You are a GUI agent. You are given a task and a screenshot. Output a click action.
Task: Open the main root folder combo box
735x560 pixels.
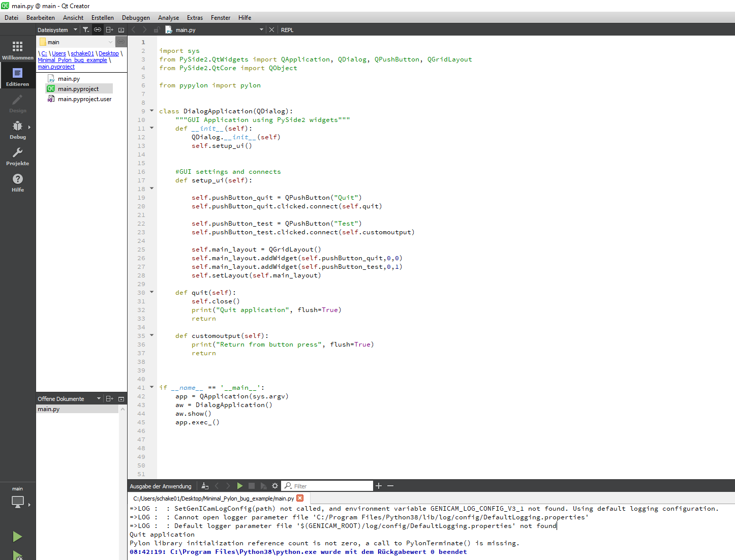coord(76,42)
